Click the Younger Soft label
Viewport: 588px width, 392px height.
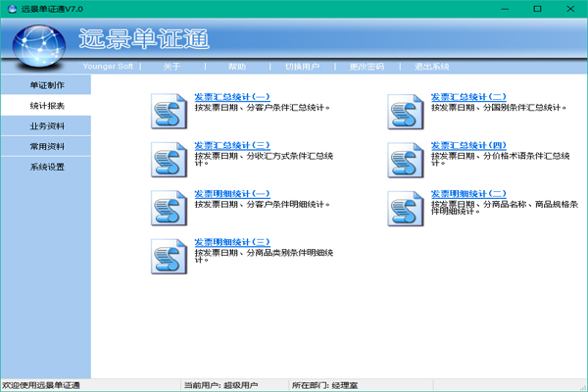click(108, 67)
